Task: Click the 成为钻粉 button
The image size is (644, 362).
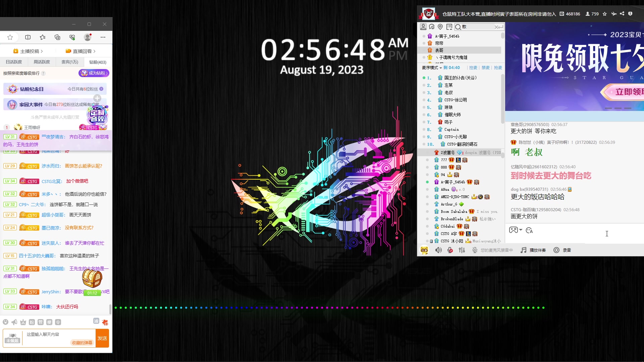Action: [x=94, y=73]
